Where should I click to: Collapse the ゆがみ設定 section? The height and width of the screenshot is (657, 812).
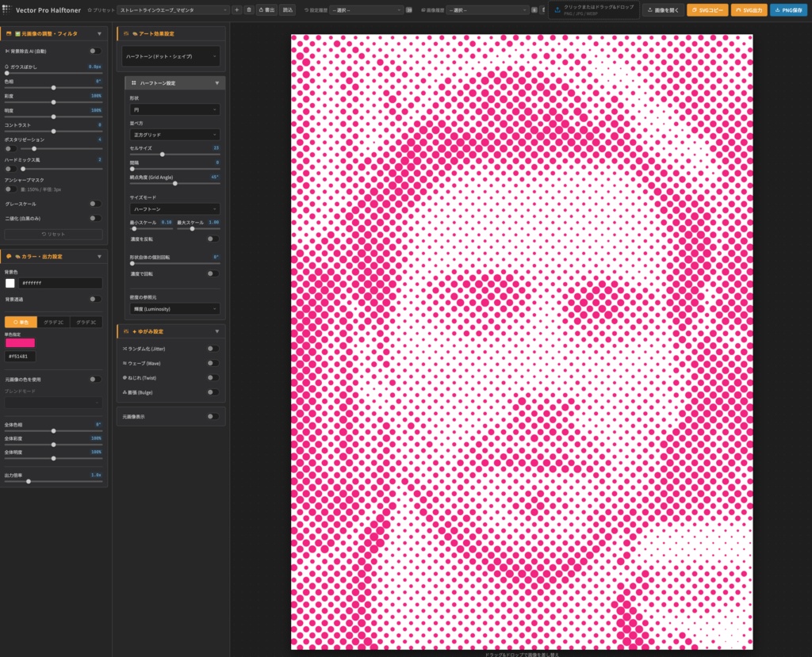point(217,331)
